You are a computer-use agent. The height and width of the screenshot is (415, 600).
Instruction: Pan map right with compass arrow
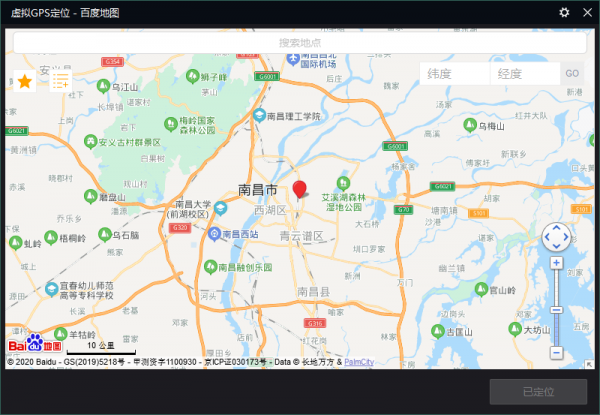point(566,237)
